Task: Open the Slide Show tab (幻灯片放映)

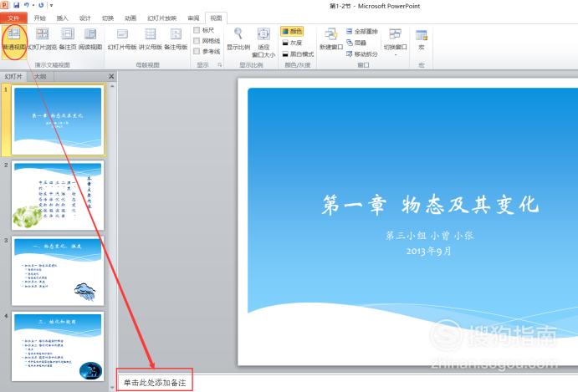Action: click(161, 18)
